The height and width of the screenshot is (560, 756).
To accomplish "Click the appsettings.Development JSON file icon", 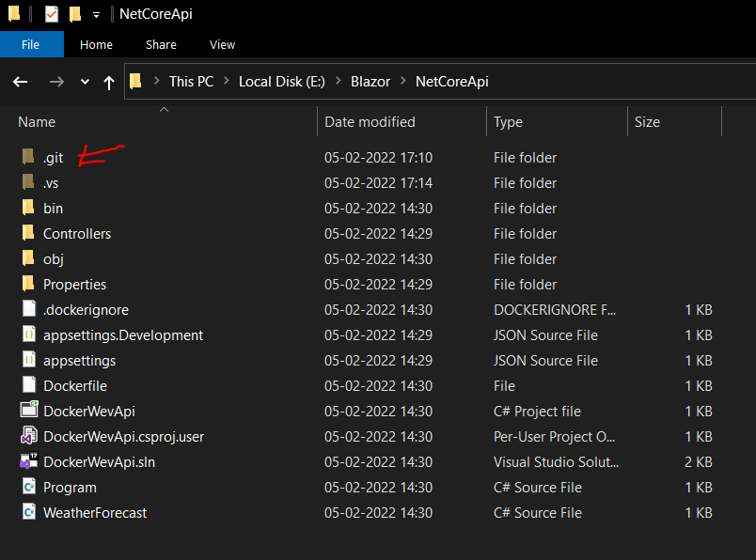I will pos(29,334).
